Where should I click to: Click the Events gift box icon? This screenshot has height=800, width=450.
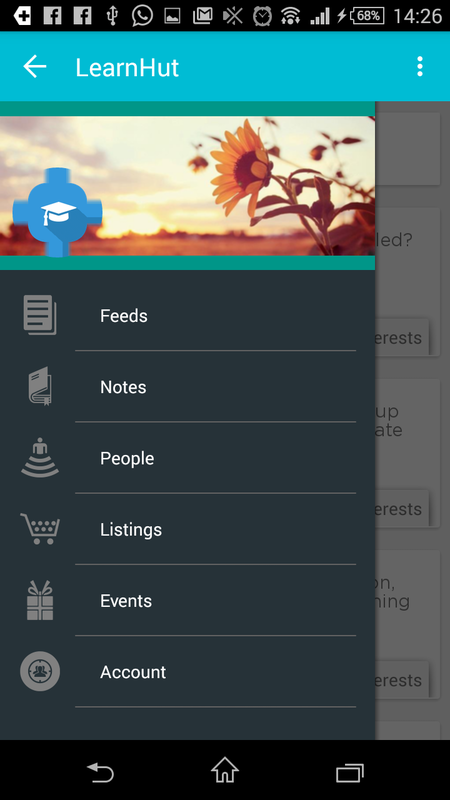click(40, 600)
